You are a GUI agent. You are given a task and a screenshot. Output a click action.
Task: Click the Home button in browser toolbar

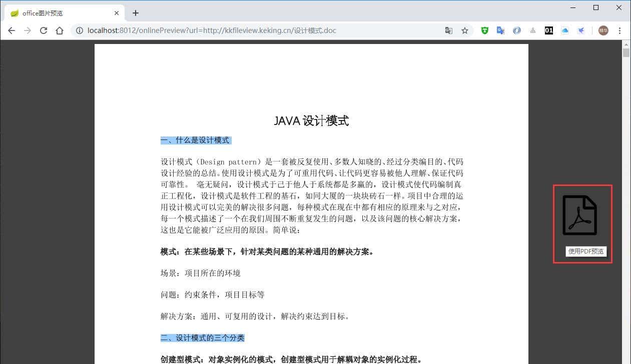click(x=60, y=30)
